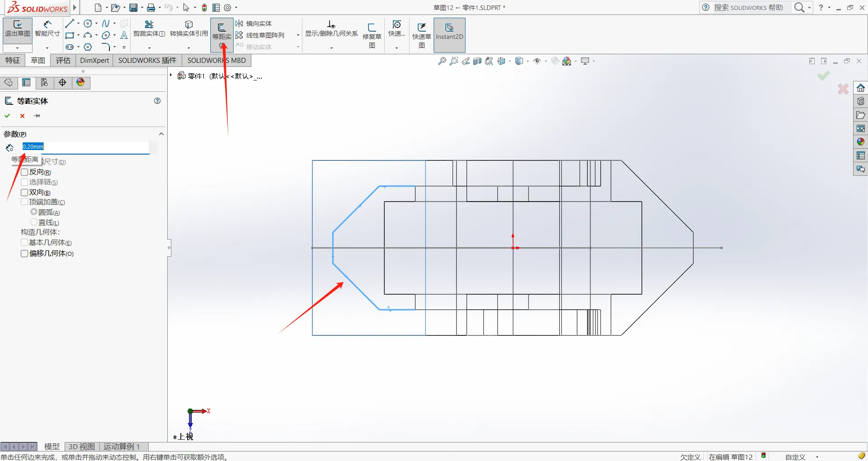Select the Corner Rectangle tool

[69, 35]
